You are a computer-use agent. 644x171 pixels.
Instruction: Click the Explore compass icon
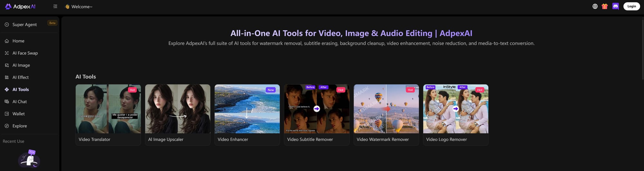point(7,126)
